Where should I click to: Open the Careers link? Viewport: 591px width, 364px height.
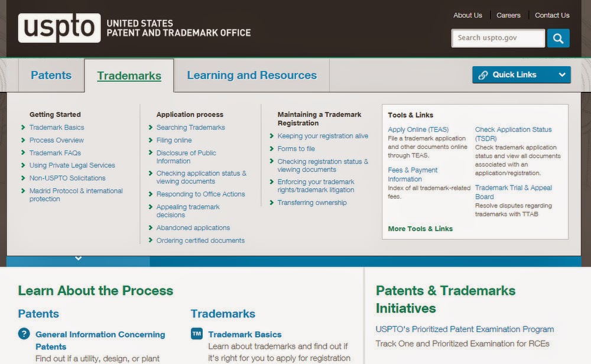pos(508,15)
